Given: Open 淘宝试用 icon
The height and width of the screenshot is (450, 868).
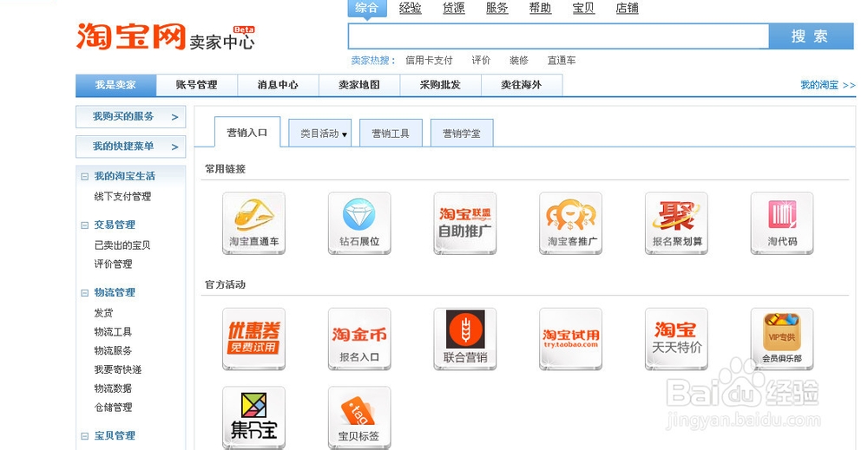Looking at the screenshot, I should click(571, 339).
